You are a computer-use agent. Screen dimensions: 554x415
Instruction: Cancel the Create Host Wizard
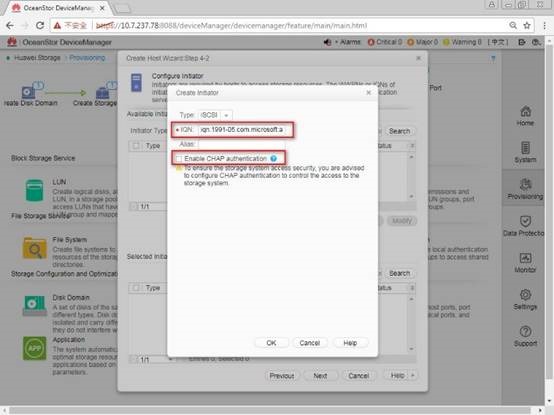click(x=359, y=375)
